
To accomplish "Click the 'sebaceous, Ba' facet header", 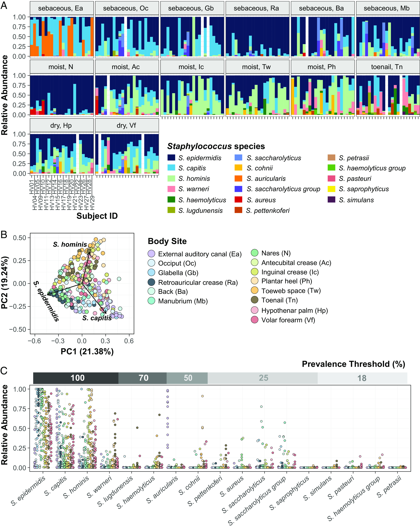I will tap(323, 8).
